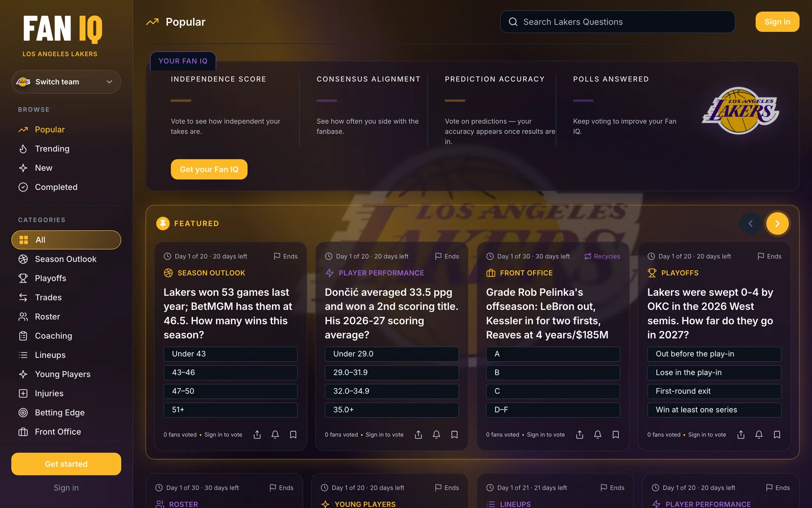Choose the '47–50' wins answer

click(x=230, y=391)
